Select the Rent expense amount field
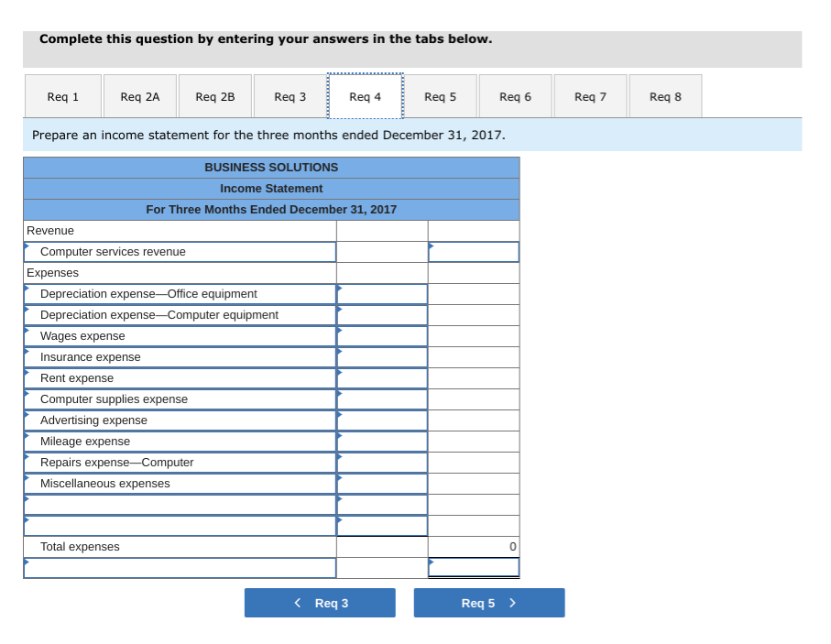Viewport: 831px width, 644px height. (x=382, y=377)
